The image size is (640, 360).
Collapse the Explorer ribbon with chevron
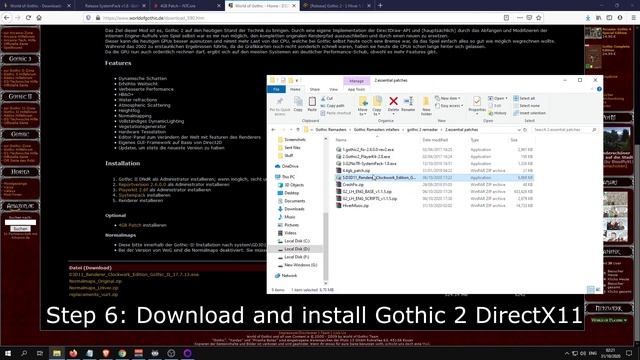coord(591,89)
